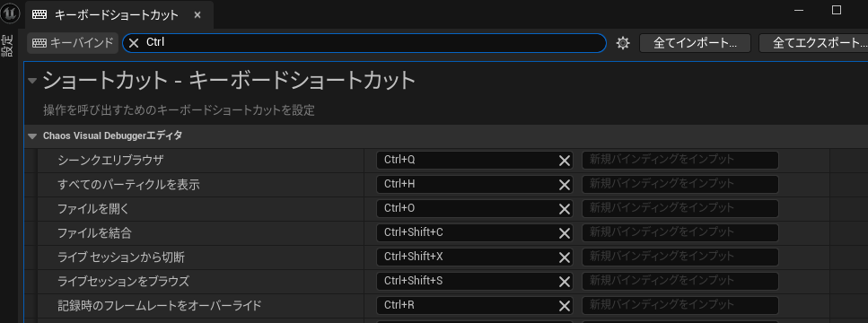This screenshot has height=323, width=868.
Task: Remove the Ctrl+H binding
Action: pos(564,185)
